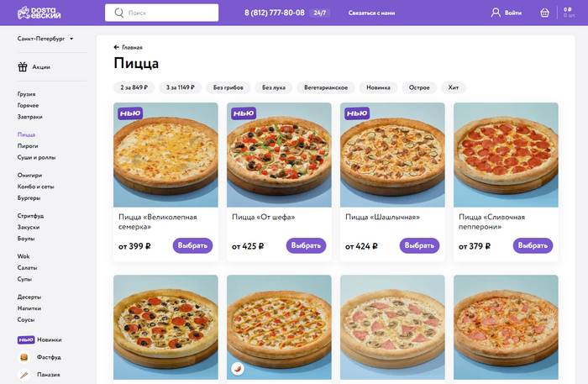Screen dimensions: 588x384
Task: Open the Пицца «Шашлычная» photo
Action: click(392, 155)
